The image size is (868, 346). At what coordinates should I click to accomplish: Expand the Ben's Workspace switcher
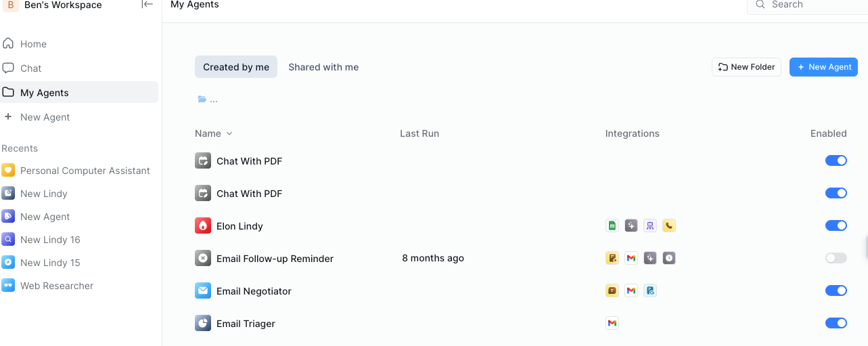pos(62,5)
